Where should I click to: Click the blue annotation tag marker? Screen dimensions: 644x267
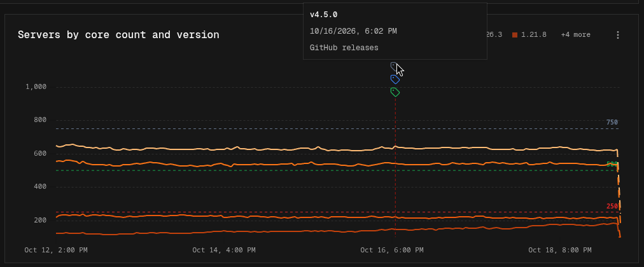pos(395,79)
